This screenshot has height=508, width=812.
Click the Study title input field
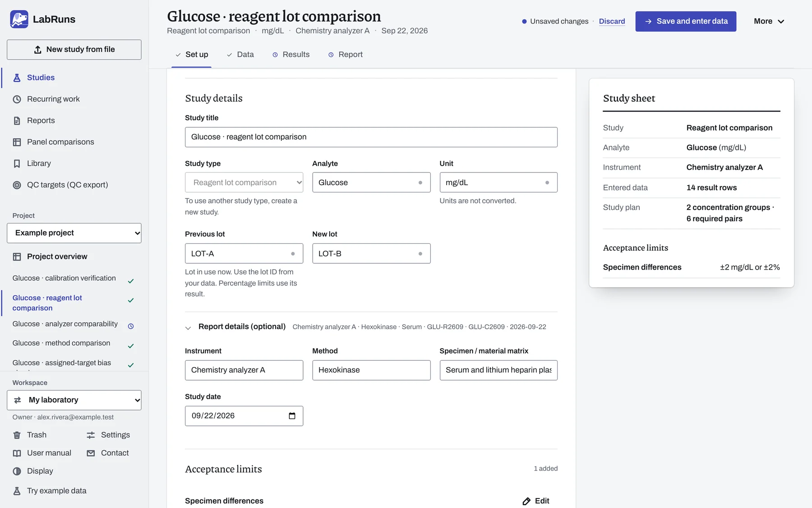pos(371,137)
